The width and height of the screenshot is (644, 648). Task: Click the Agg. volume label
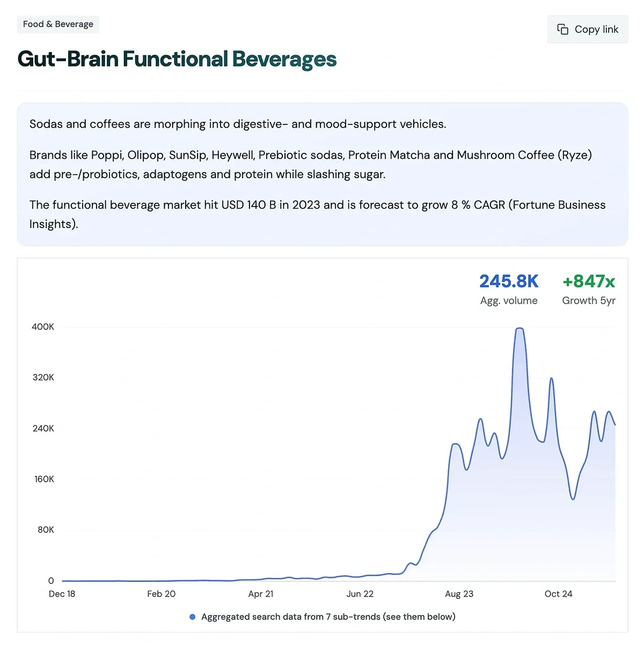click(x=508, y=300)
